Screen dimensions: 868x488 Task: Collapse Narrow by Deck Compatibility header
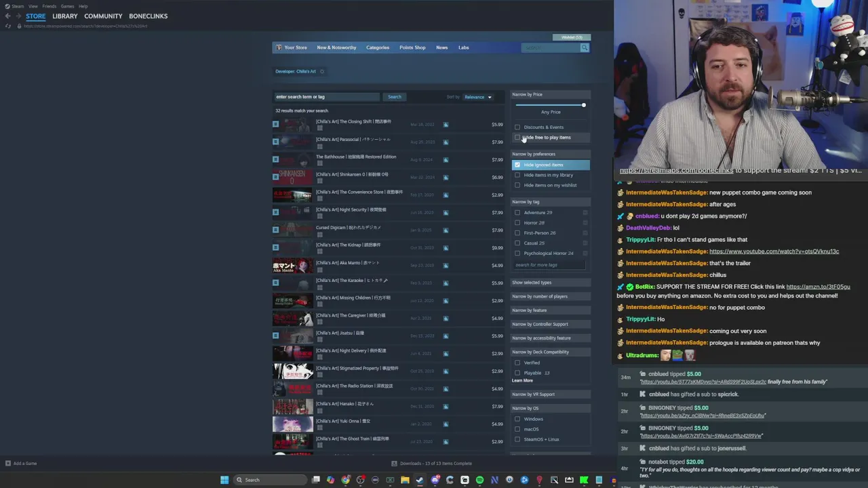(x=550, y=352)
